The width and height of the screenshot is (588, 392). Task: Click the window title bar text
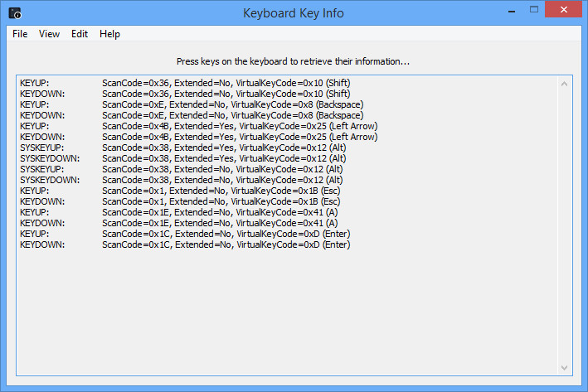293,13
